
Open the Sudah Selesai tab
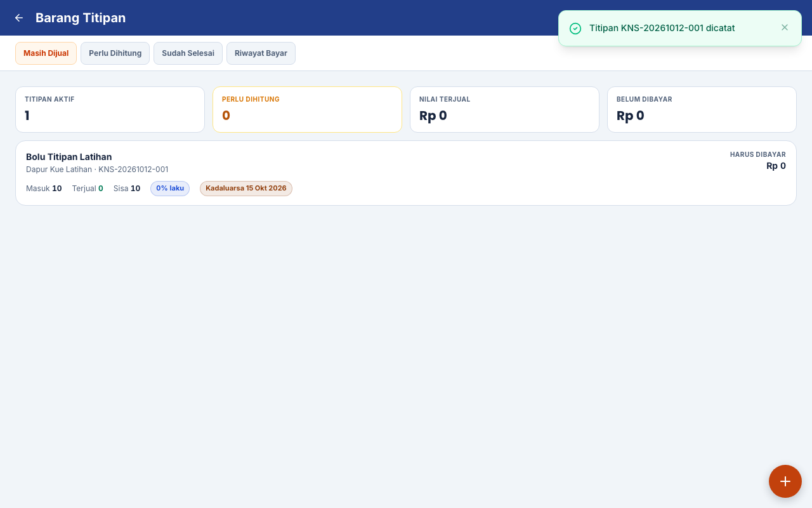(188, 53)
